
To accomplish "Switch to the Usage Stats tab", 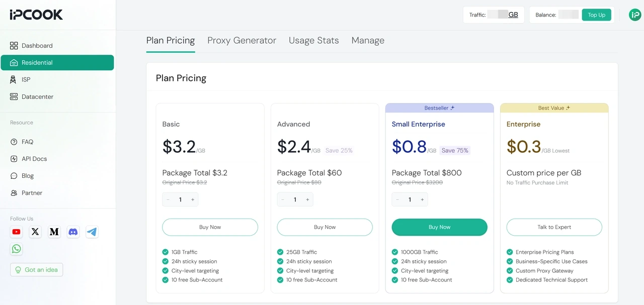I will [x=314, y=41].
